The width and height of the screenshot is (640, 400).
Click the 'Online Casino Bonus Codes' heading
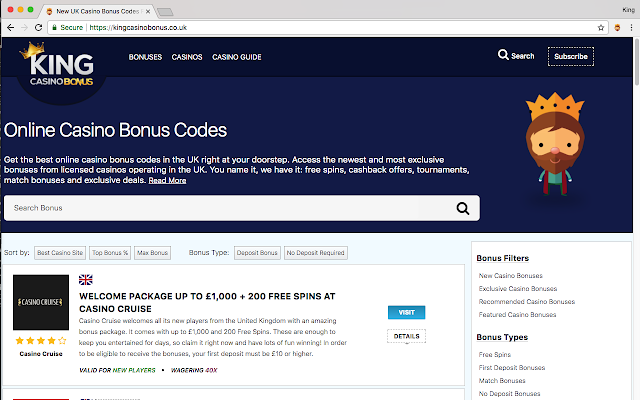pyautogui.click(x=115, y=130)
